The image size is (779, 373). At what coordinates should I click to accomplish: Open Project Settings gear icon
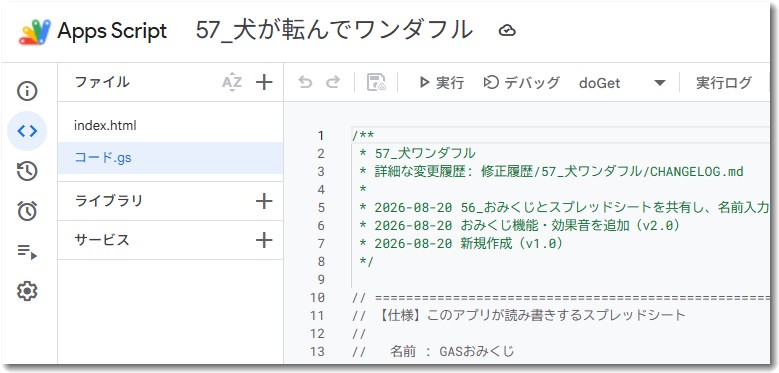click(x=27, y=291)
